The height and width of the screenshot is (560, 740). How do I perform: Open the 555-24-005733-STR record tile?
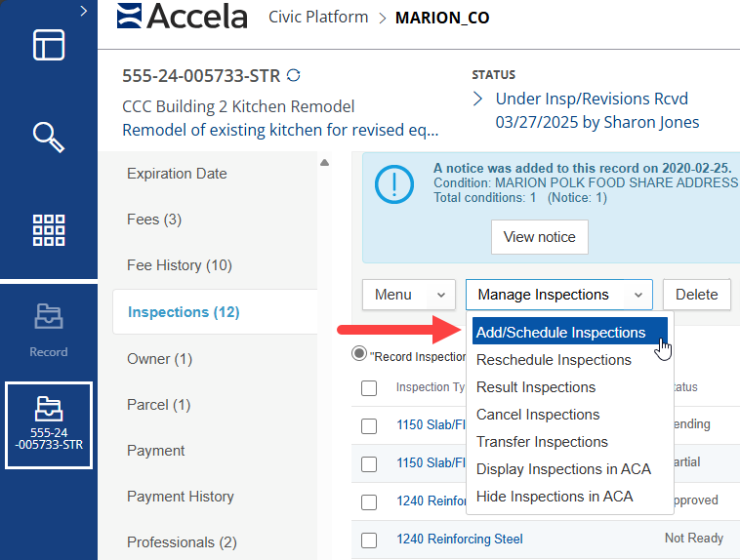pos(49,424)
